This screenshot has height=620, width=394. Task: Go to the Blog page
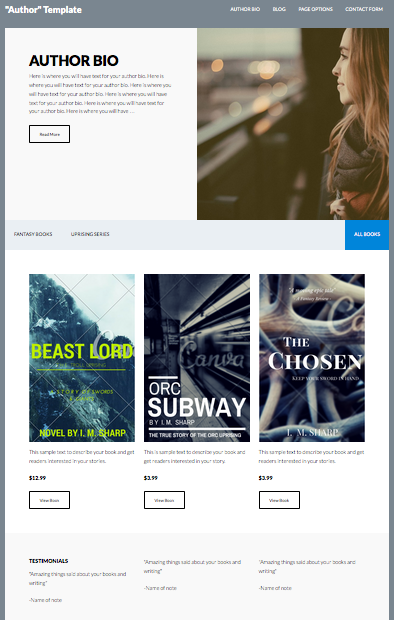[x=279, y=9]
